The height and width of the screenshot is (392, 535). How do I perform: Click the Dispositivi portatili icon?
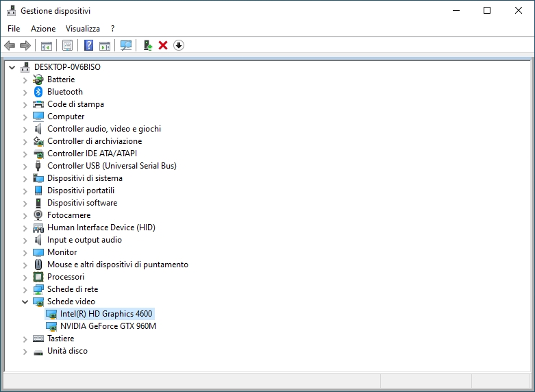(38, 191)
